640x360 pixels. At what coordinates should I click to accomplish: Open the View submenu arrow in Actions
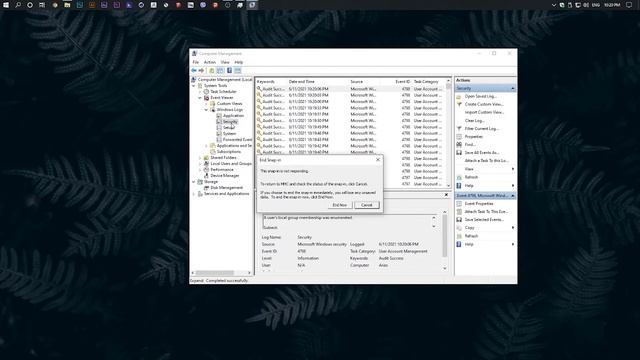[513, 169]
